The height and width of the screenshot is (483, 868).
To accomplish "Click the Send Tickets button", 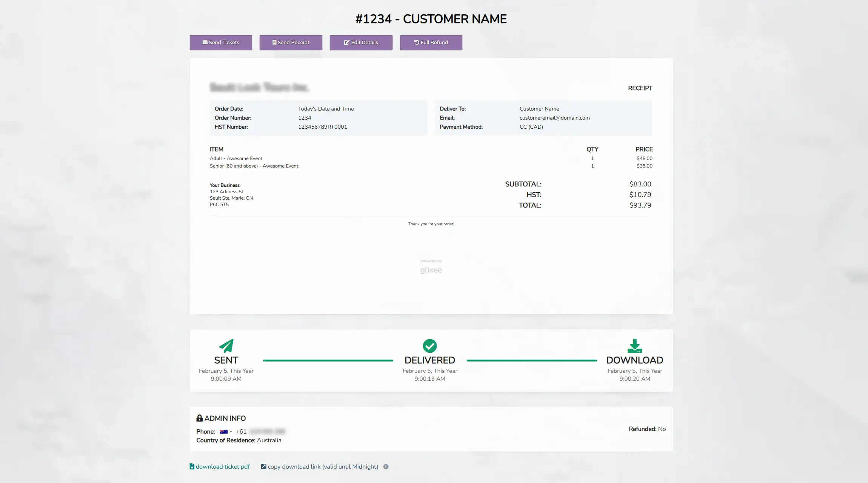I will (x=221, y=43).
